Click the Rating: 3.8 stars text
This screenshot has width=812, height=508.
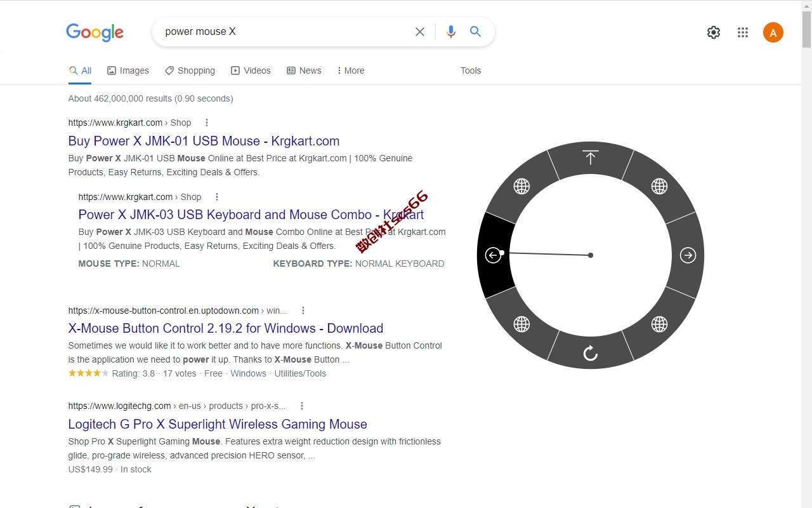(133, 373)
